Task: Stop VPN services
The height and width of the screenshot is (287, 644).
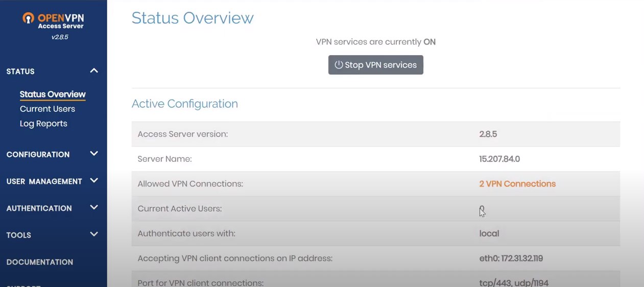Action: point(376,65)
